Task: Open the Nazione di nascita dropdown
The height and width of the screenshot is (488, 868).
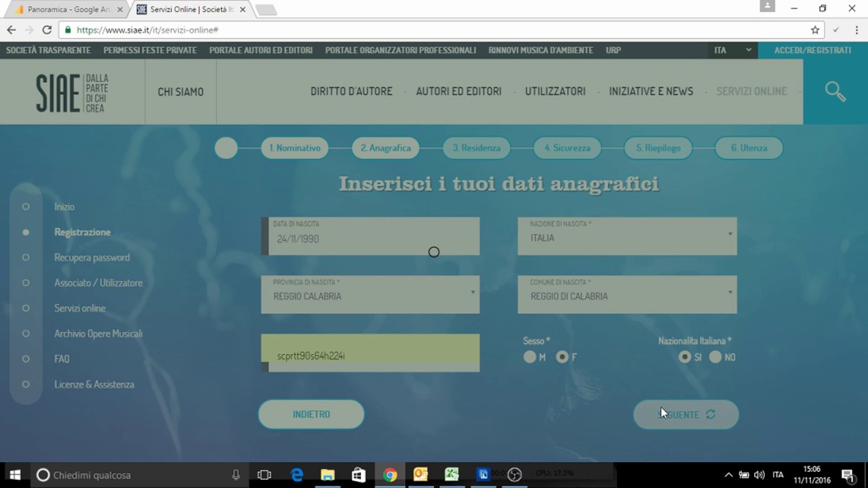Action: pos(627,236)
